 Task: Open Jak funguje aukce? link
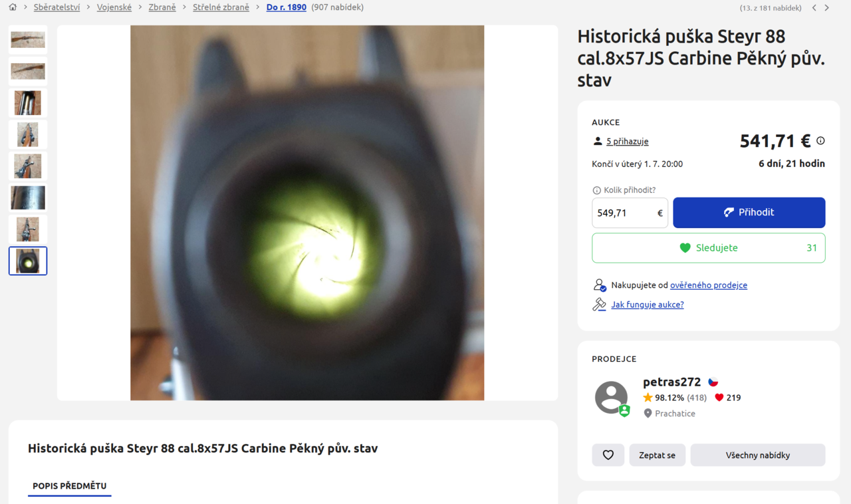[648, 304]
